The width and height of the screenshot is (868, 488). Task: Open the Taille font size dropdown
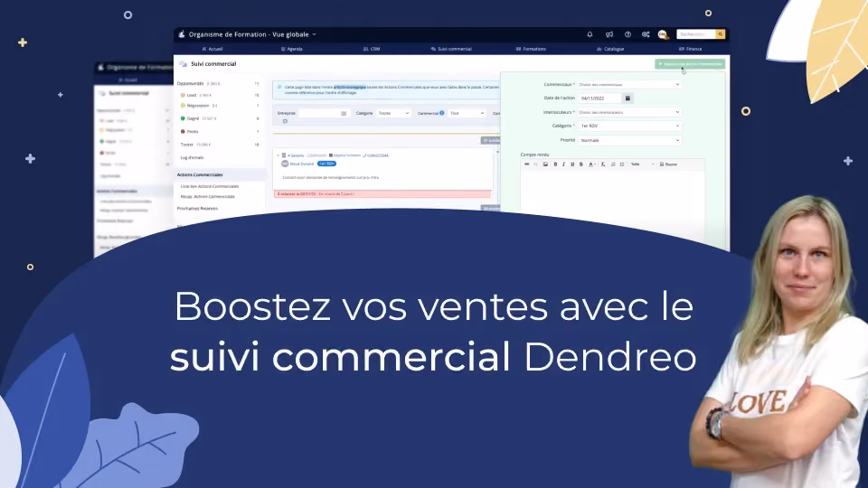[x=642, y=164]
